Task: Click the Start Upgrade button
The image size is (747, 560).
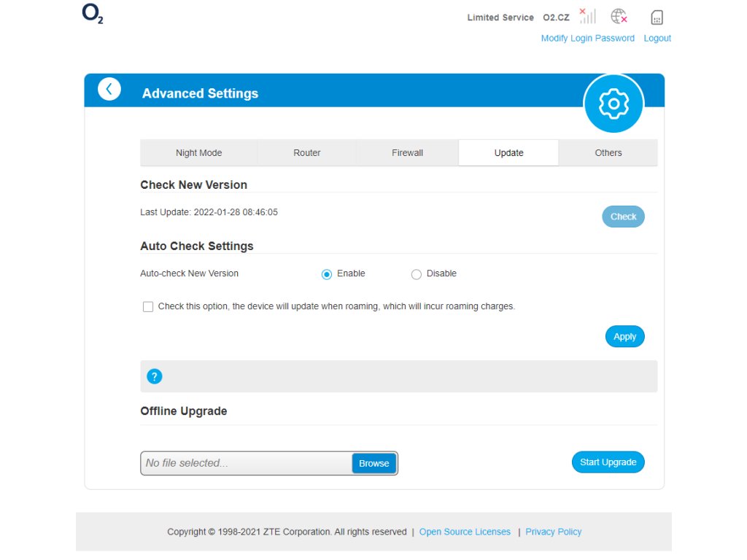Action: tap(608, 462)
